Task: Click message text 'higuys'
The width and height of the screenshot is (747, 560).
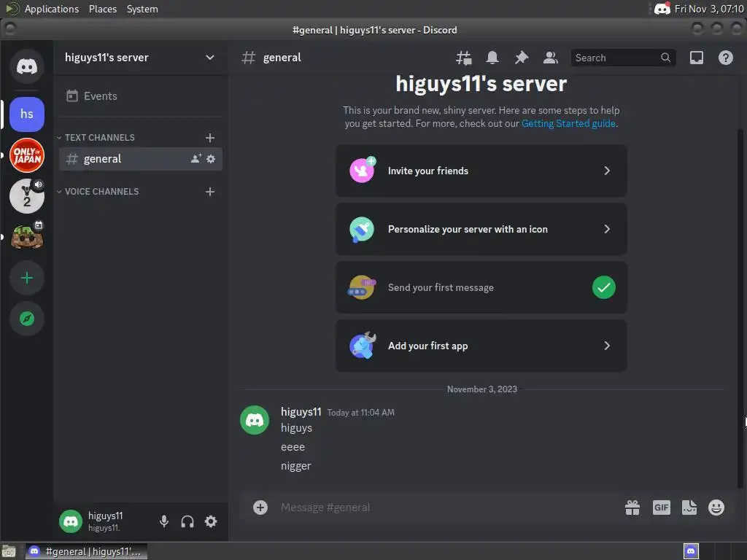Action: (296, 428)
